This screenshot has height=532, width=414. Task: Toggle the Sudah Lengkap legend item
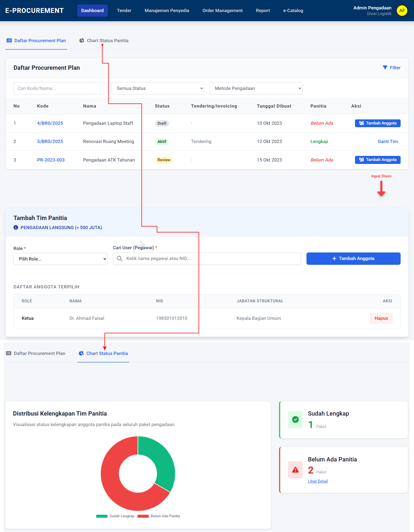click(115, 516)
